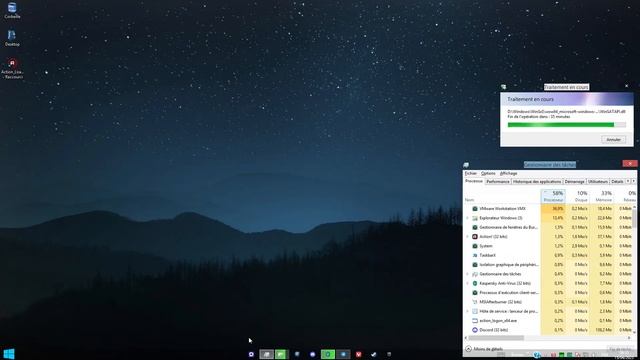Click the Discord (32 bits) process icon

coord(475,330)
